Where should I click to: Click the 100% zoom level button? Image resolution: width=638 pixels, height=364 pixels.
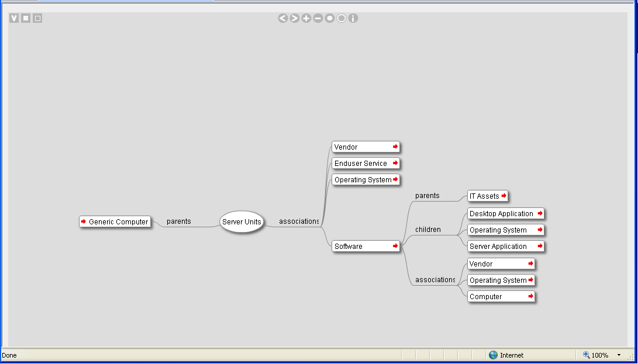596,355
